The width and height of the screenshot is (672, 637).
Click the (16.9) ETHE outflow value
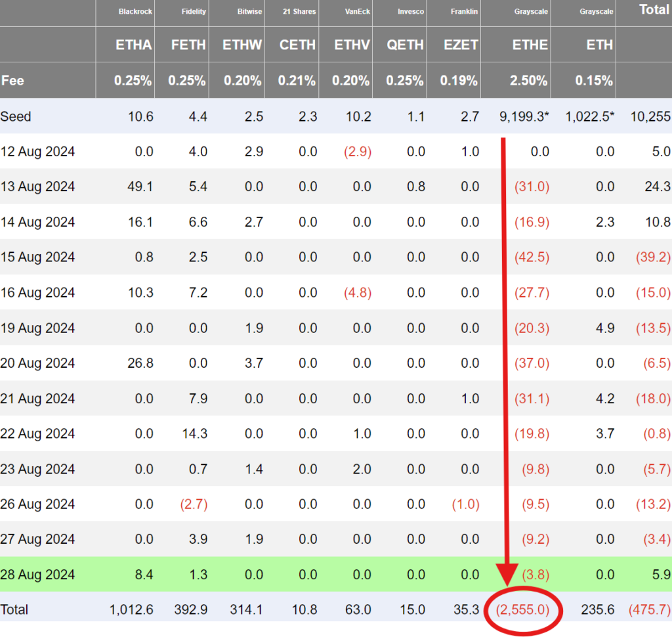pyautogui.click(x=532, y=222)
